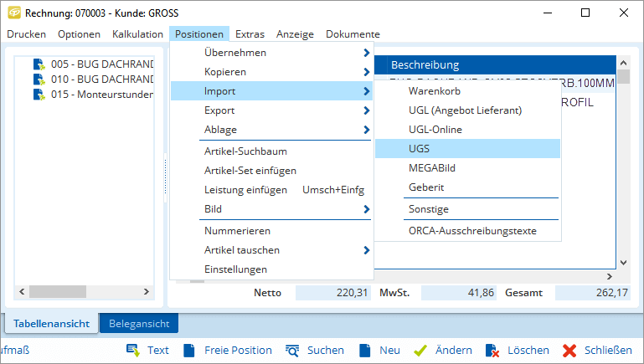The width and height of the screenshot is (644, 364).
Task: Click the Freie Position page icon
Action: (190, 351)
